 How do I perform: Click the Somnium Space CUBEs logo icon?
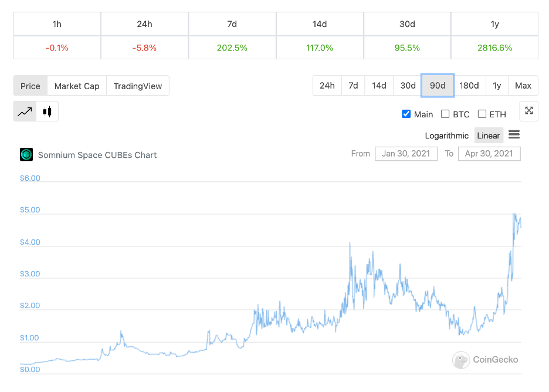(26, 154)
